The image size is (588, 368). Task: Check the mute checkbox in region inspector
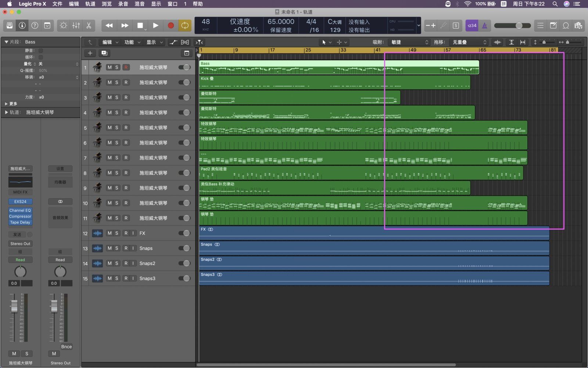pyautogui.click(x=41, y=50)
